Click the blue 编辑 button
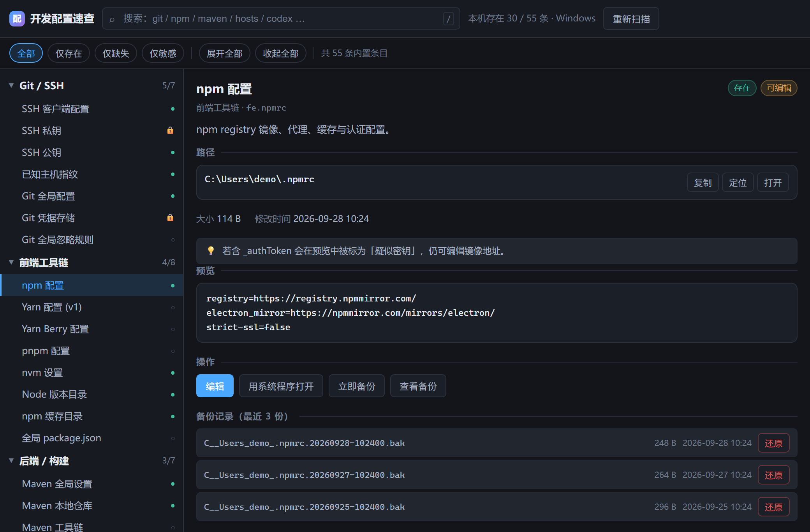Viewport: 810px width, 532px height. pos(215,386)
